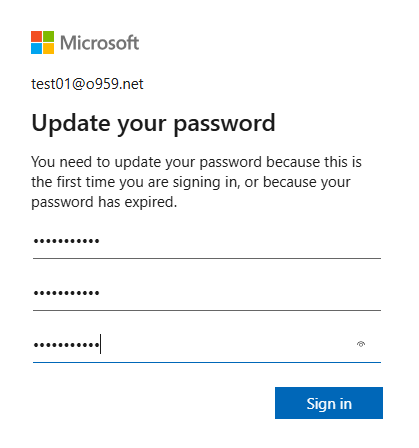This screenshot has height=448, width=419.
Task: Reveal typed password with the eye icon
Action: click(361, 344)
